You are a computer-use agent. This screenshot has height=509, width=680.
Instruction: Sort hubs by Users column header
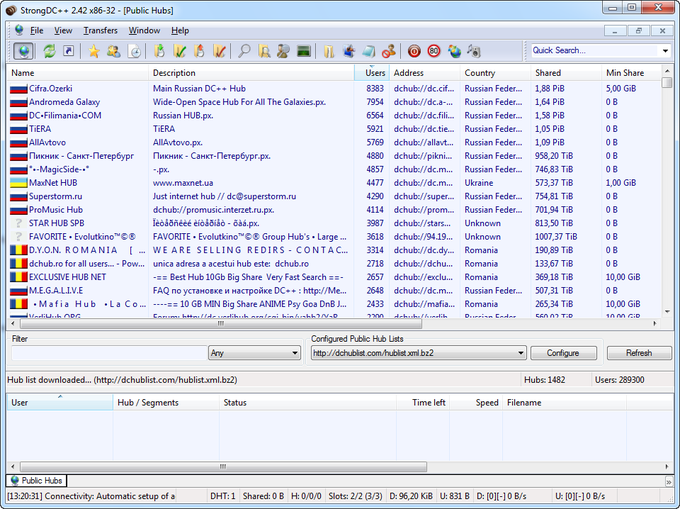372,73
